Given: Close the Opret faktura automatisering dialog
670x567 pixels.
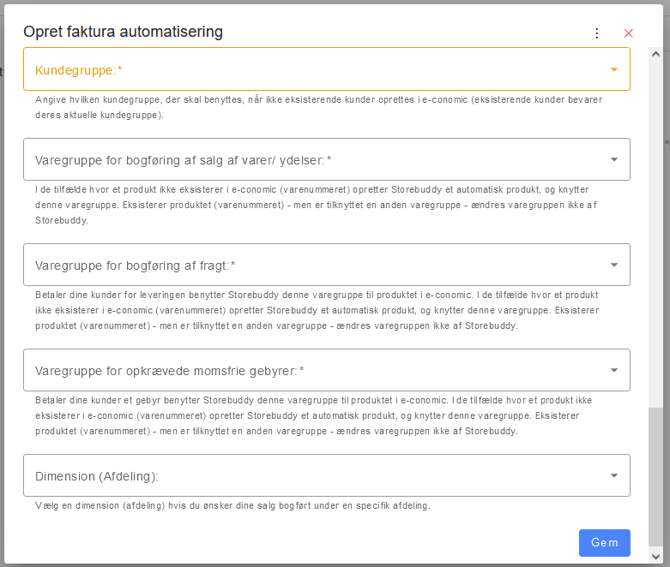Looking at the screenshot, I should tap(628, 33).
